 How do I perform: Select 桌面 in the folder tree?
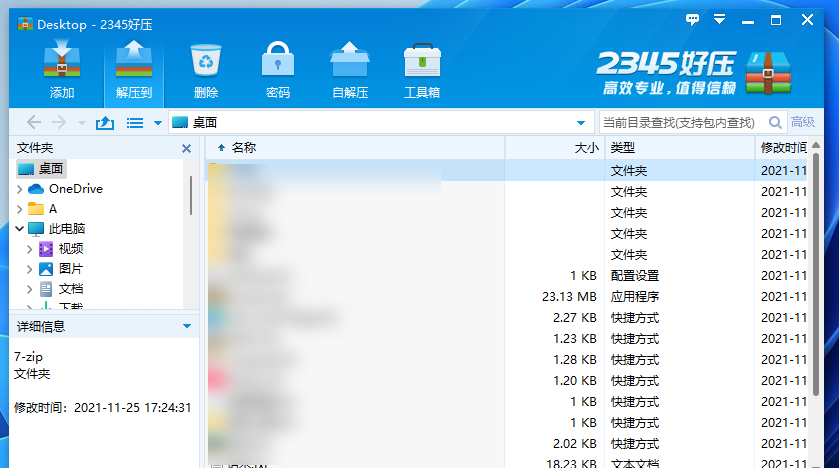click(42, 168)
